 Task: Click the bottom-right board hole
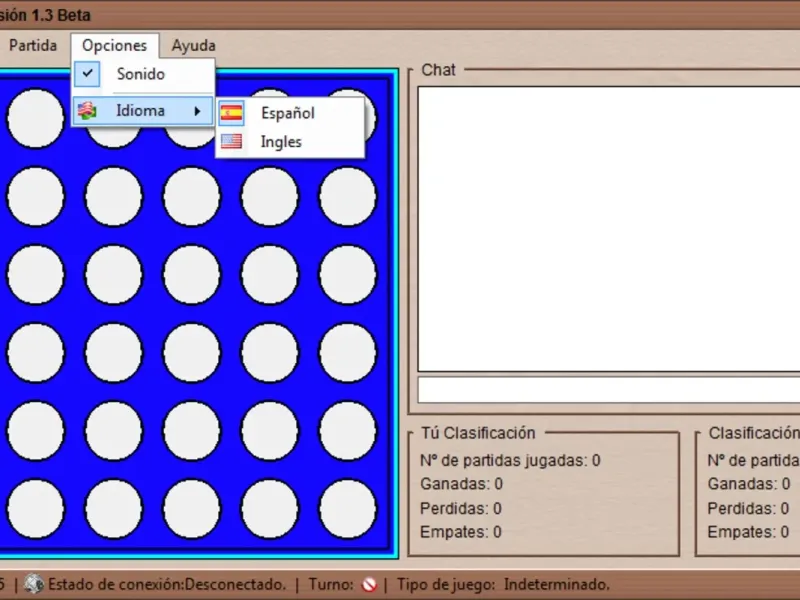coord(347,509)
